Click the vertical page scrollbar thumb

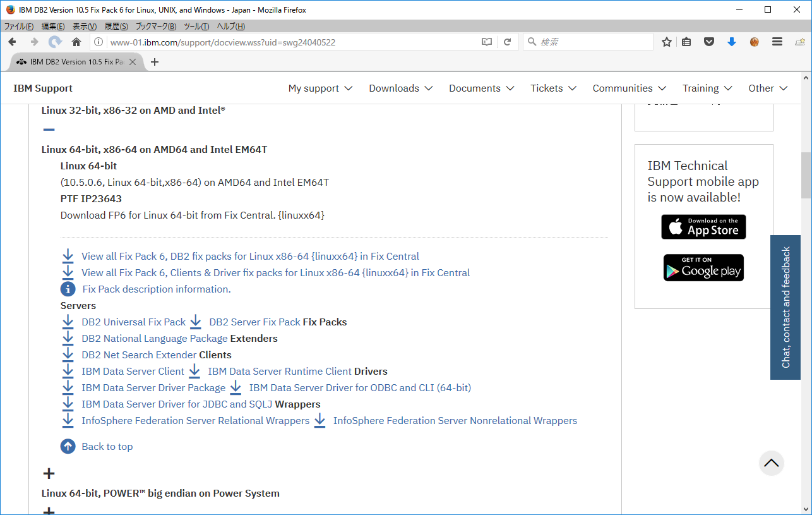(806, 175)
